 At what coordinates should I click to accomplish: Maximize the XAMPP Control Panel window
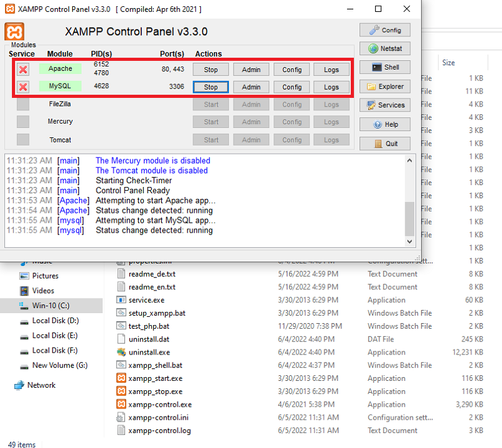[x=378, y=9]
